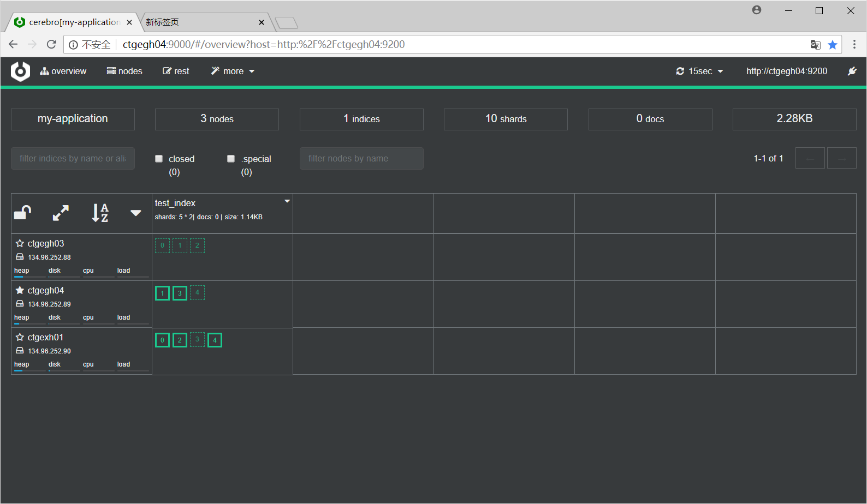Open the Chrome three-dot menu

854,44
